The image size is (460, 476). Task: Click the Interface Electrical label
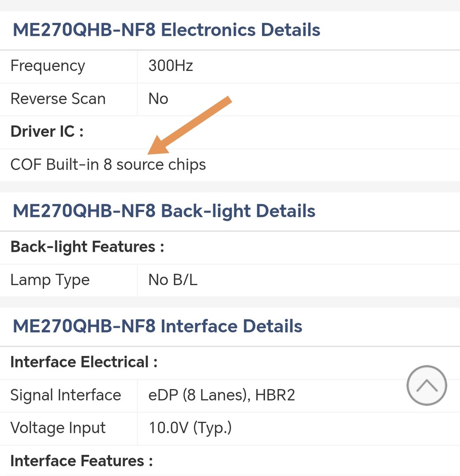tap(83, 362)
